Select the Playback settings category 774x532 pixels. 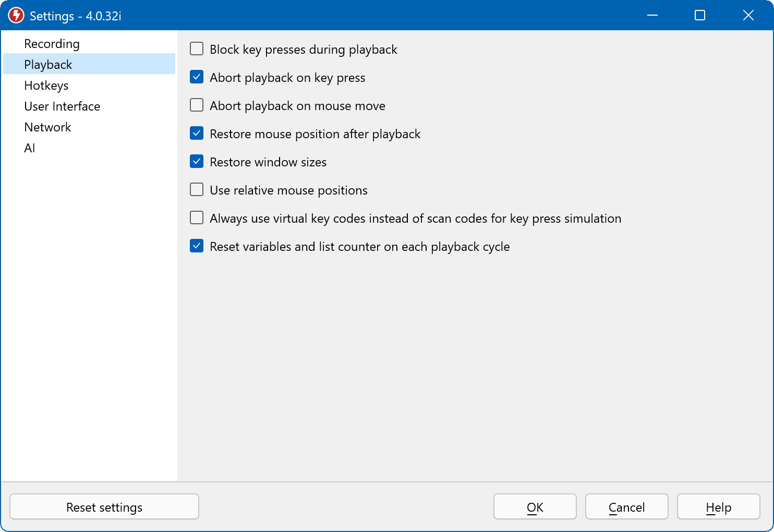[48, 65]
